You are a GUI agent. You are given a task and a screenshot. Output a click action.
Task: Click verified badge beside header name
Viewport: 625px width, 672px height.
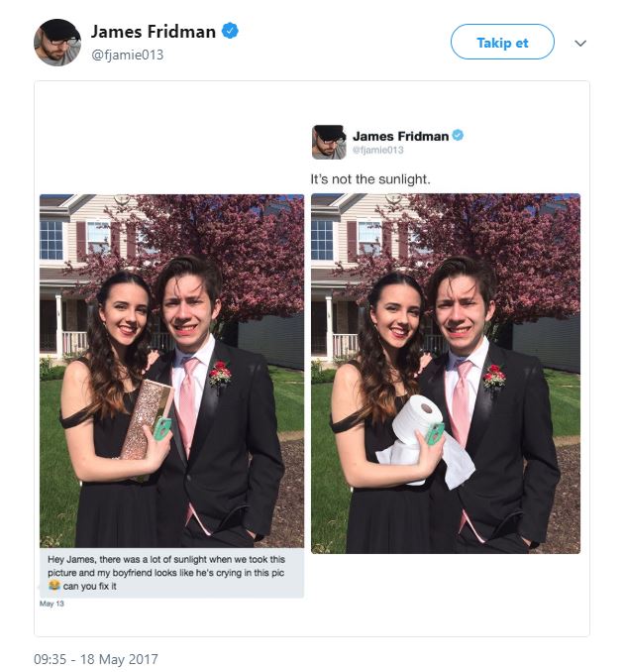[x=230, y=32]
